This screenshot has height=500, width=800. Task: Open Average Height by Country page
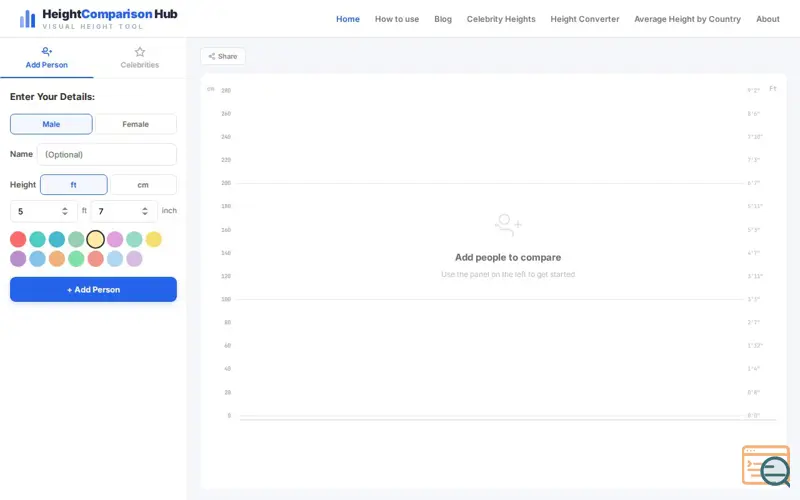687,19
